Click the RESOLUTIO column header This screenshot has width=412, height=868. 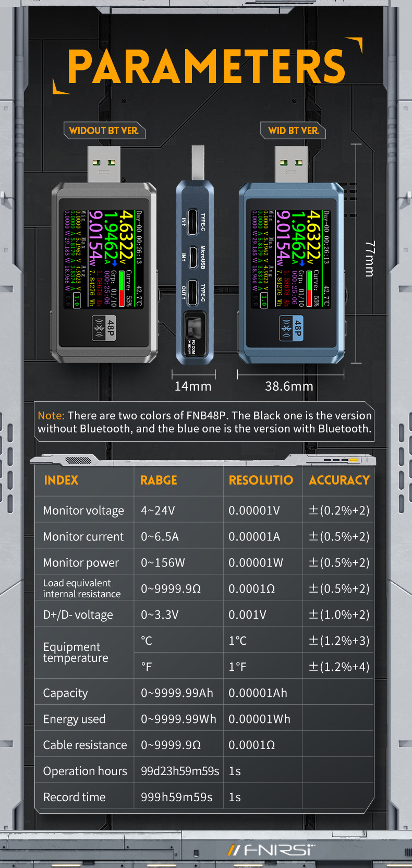261,480
